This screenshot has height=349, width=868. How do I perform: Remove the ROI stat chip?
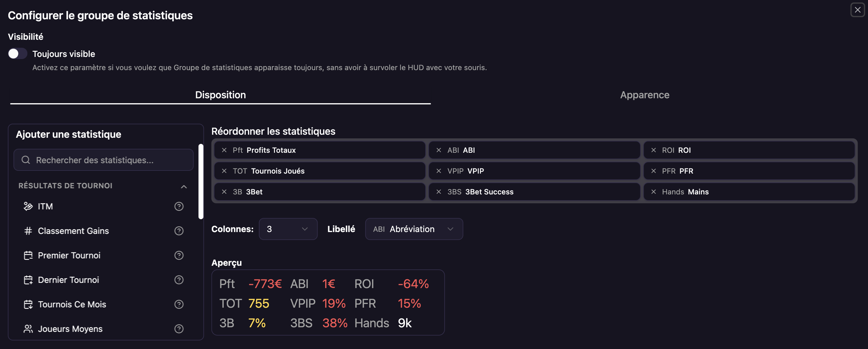[x=653, y=150]
